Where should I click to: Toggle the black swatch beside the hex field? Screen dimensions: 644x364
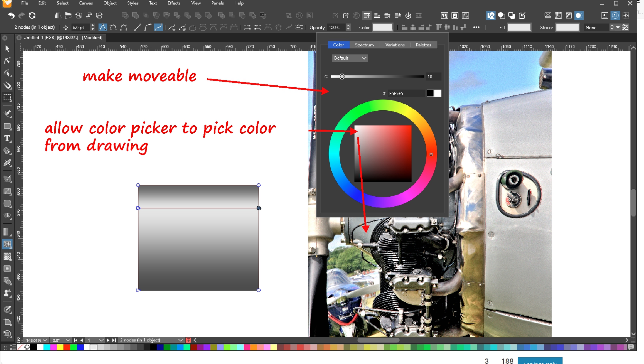(430, 93)
